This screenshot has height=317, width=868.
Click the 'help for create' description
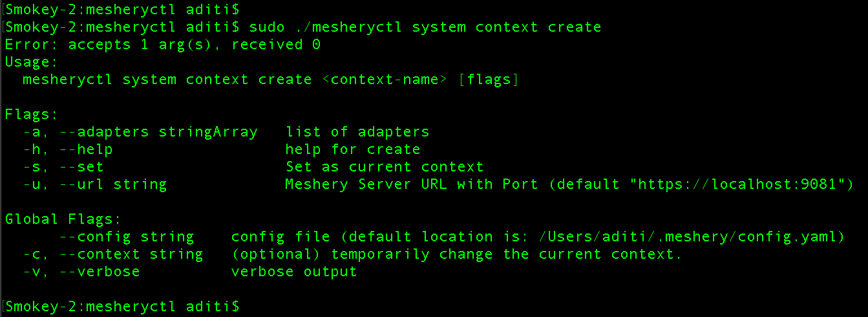coord(352,149)
